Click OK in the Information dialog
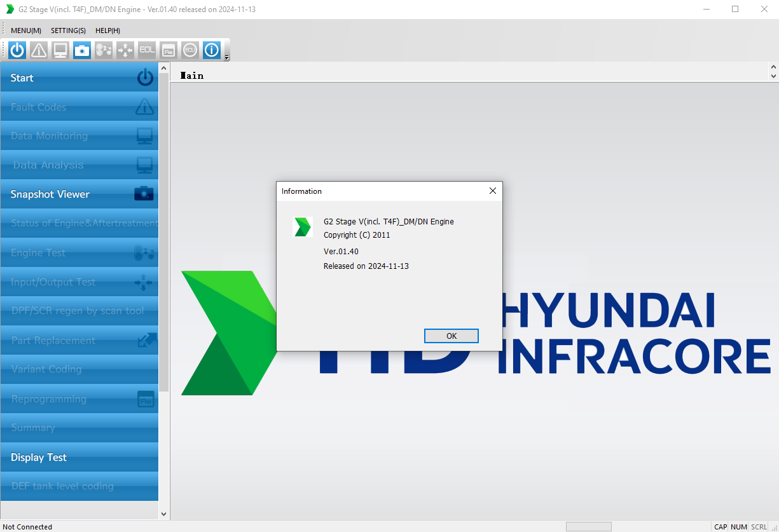 452,336
